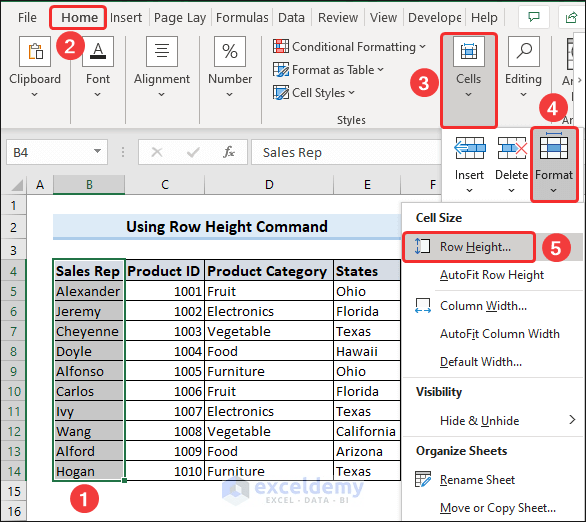
Task: Select row 10 header
Action: coord(14,391)
